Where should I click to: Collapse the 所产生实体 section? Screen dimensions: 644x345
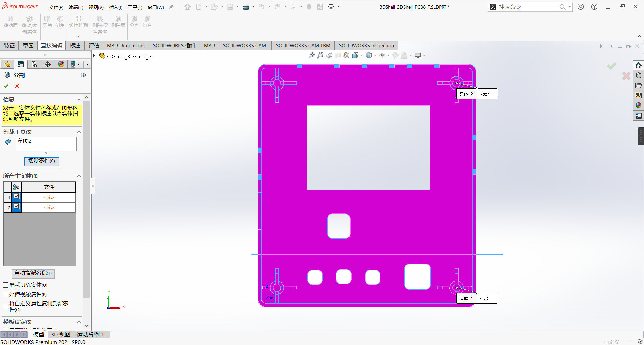point(79,176)
